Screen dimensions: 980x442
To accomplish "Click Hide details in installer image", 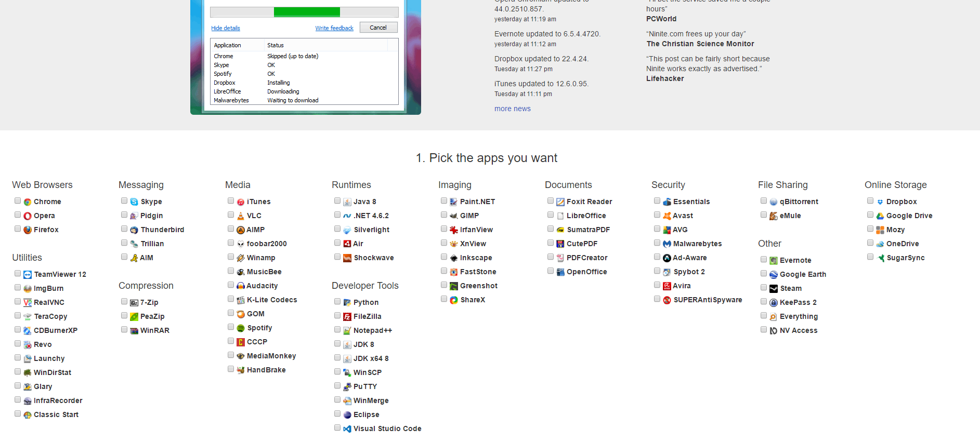I will 226,28.
